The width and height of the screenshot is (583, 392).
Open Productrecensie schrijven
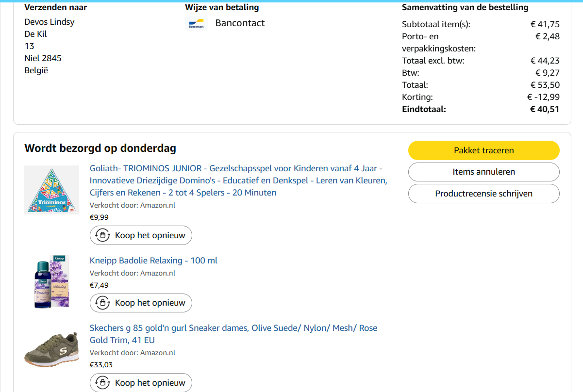(x=484, y=194)
